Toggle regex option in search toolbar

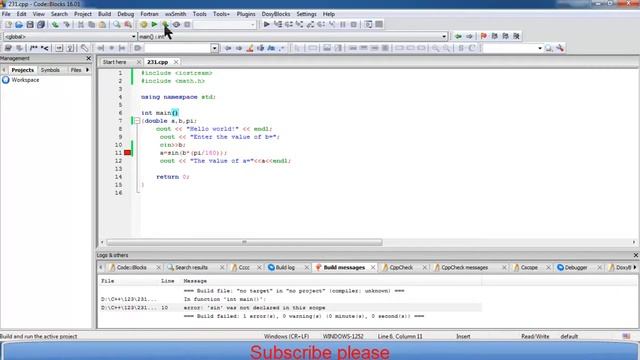[x=282, y=48]
